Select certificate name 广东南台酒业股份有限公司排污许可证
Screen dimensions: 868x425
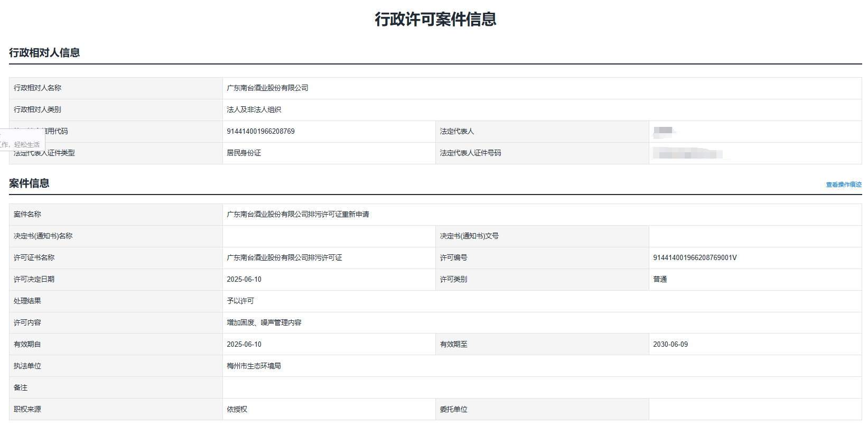(x=284, y=258)
